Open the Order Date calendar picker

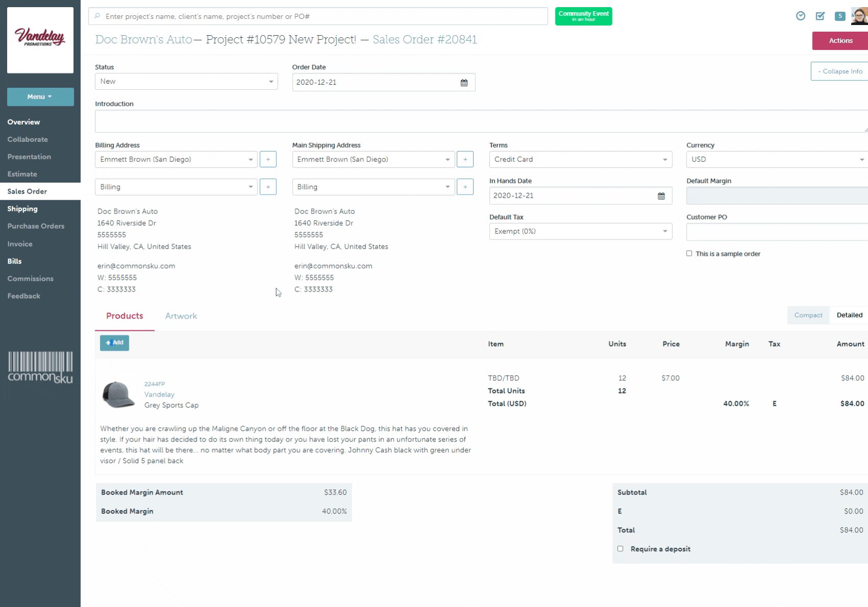(x=464, y=83)
